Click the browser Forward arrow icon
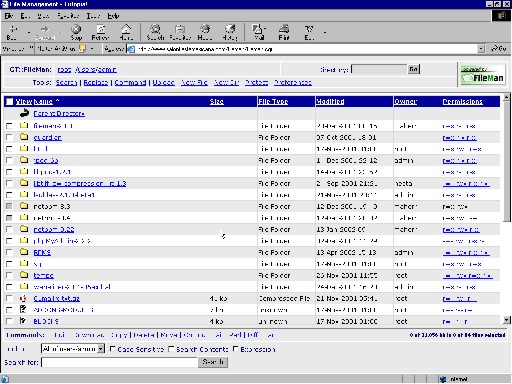Screen dimensions: 512x384 coord(45,29)
